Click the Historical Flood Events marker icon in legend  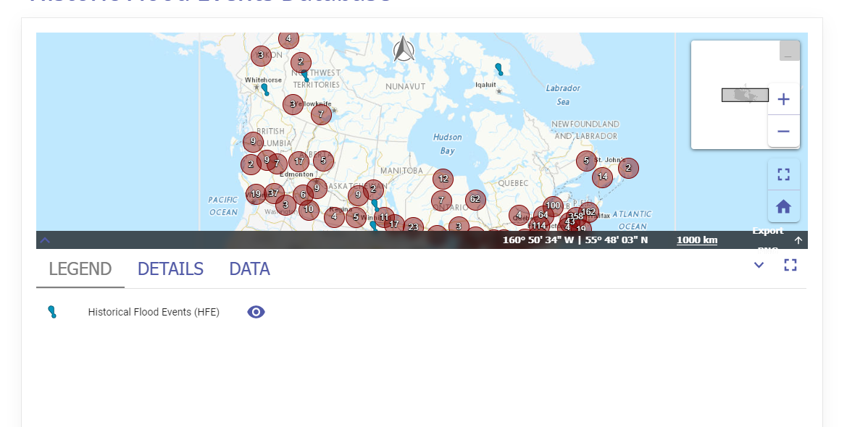52,311
